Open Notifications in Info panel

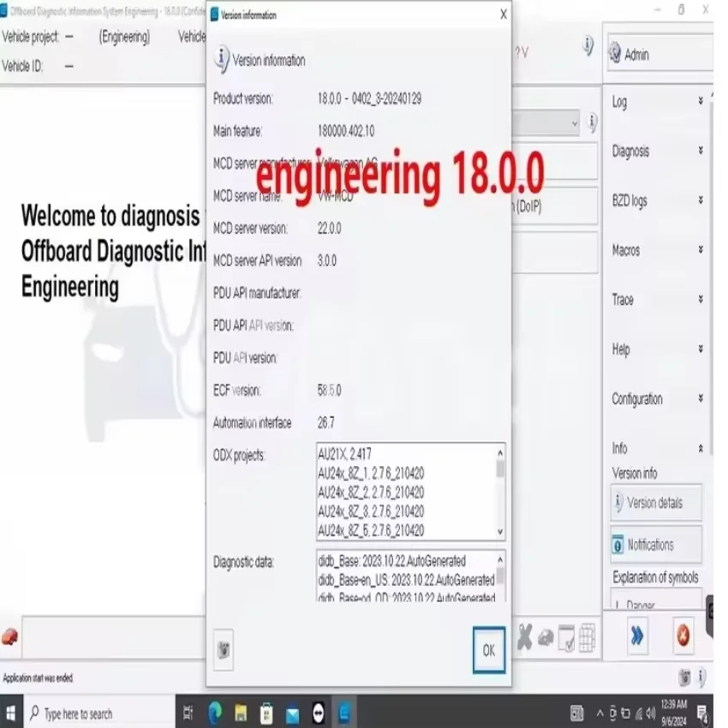click(655, 544)
